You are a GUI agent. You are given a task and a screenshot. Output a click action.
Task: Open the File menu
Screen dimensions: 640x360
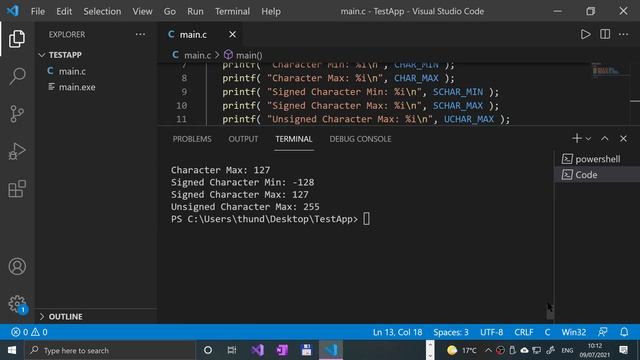(x=38, y=11)
